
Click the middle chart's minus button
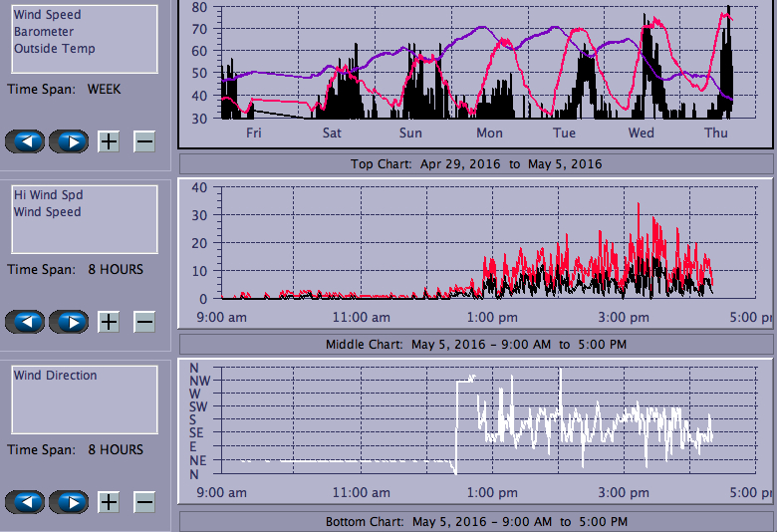coord(144,322)
